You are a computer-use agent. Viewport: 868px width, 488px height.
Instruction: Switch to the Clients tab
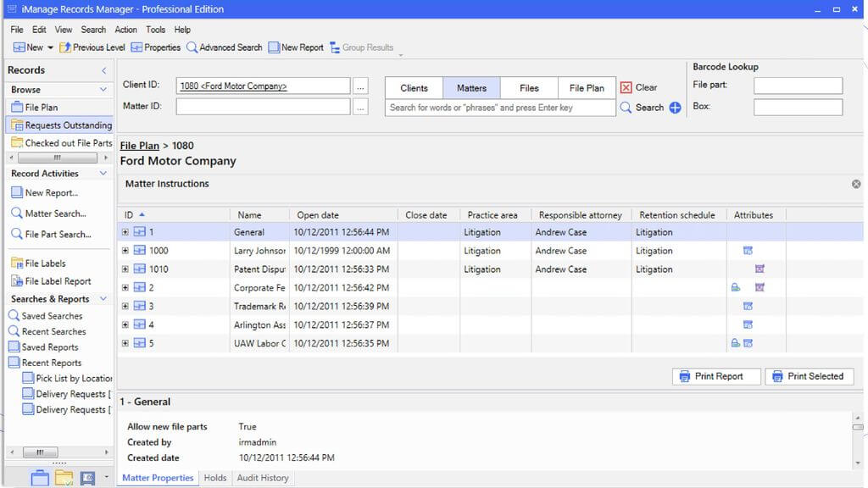[414, 88]
